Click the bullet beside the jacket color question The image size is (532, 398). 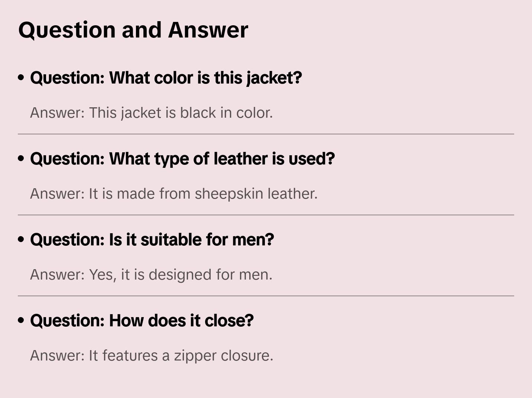(x=21, y=78)
